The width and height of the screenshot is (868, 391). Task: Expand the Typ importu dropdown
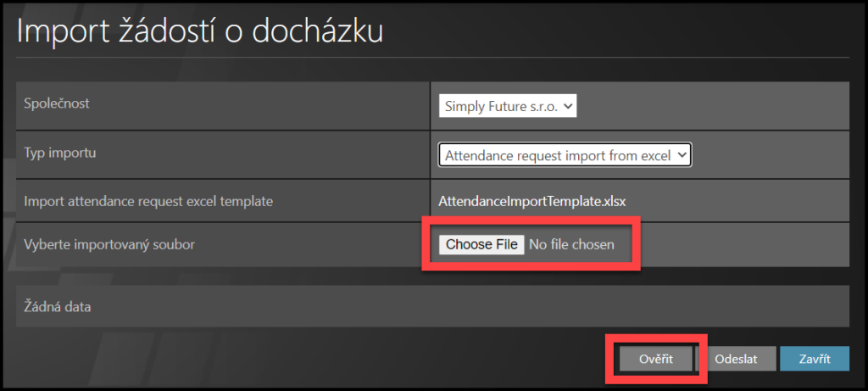coord(565,155)
